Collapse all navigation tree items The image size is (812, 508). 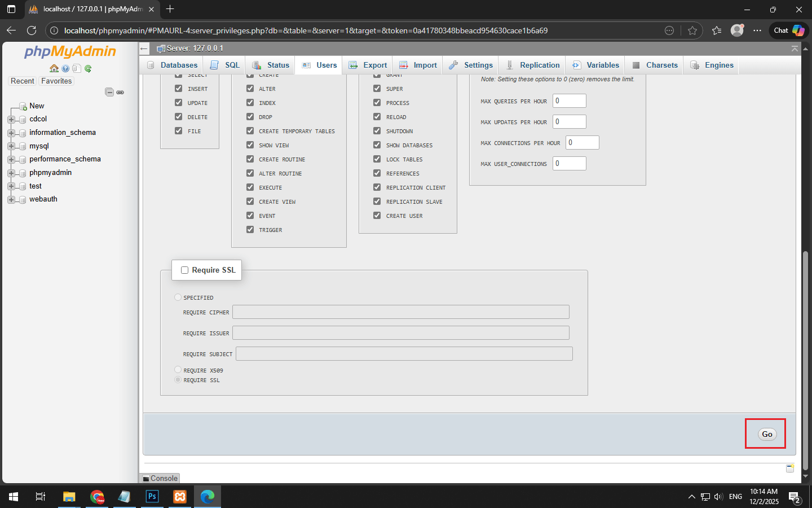point(109,92)
